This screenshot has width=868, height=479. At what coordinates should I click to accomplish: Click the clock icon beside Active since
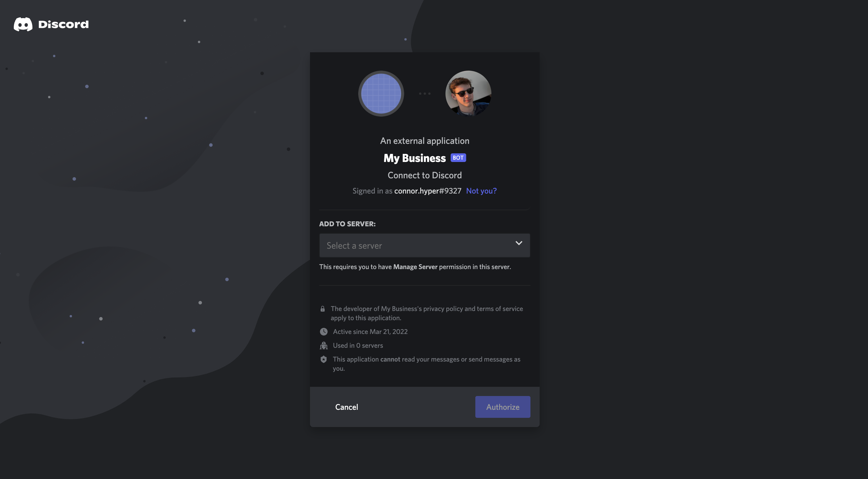point(323,332)
